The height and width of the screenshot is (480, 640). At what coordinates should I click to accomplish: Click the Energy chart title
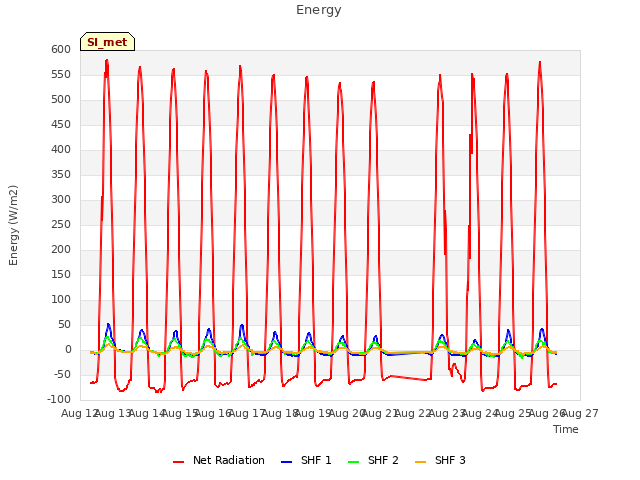(x=319, y=10)
